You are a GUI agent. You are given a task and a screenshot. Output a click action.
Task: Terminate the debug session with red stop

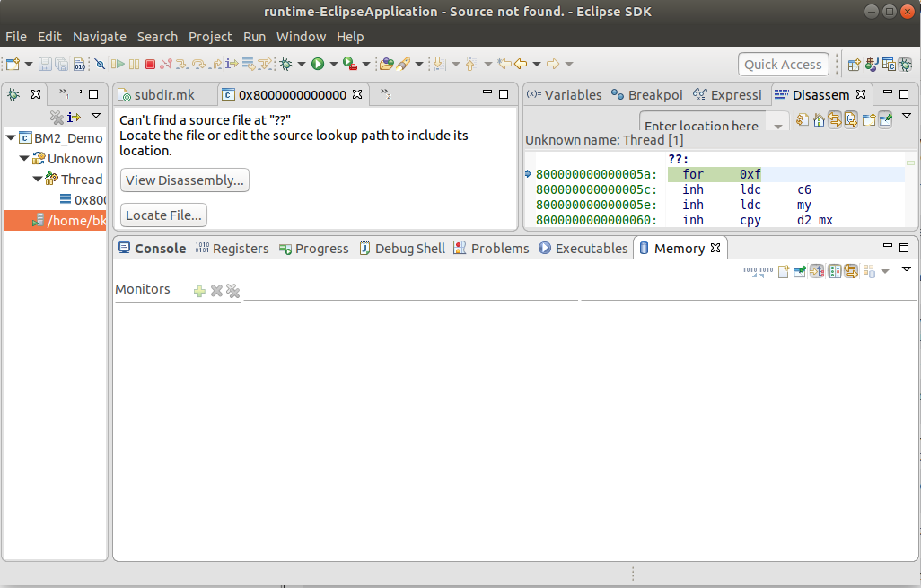tap(151, 64)
